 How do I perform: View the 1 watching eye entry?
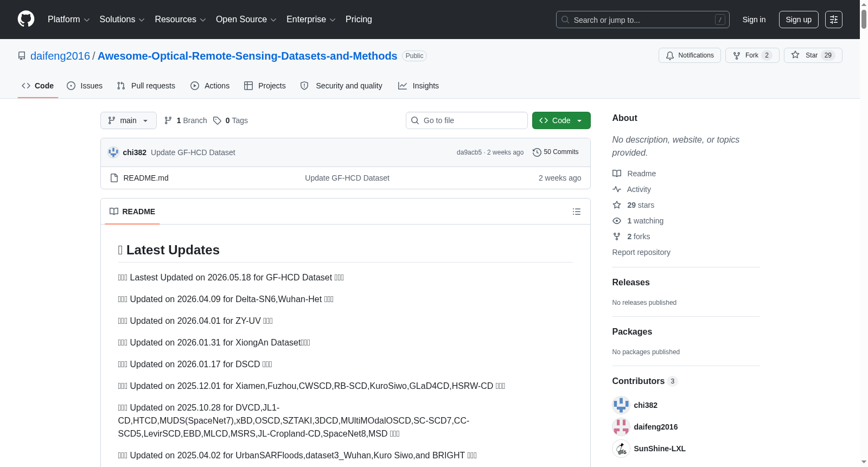click(x=638, y=221)
